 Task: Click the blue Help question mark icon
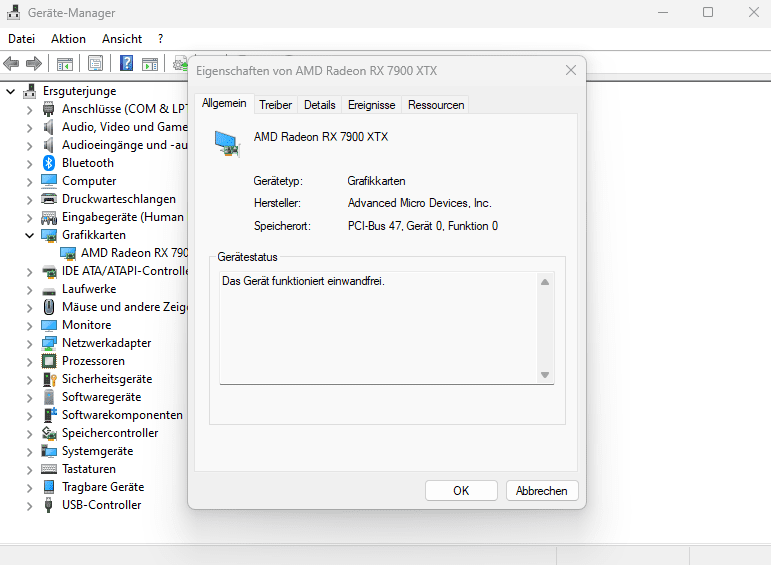click(x=126, y=63)
